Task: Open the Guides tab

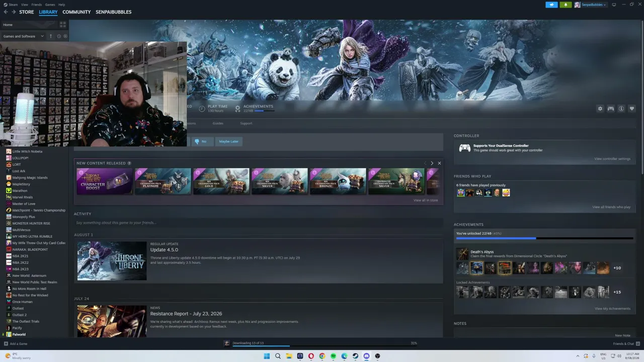Action: click(218, 123)
